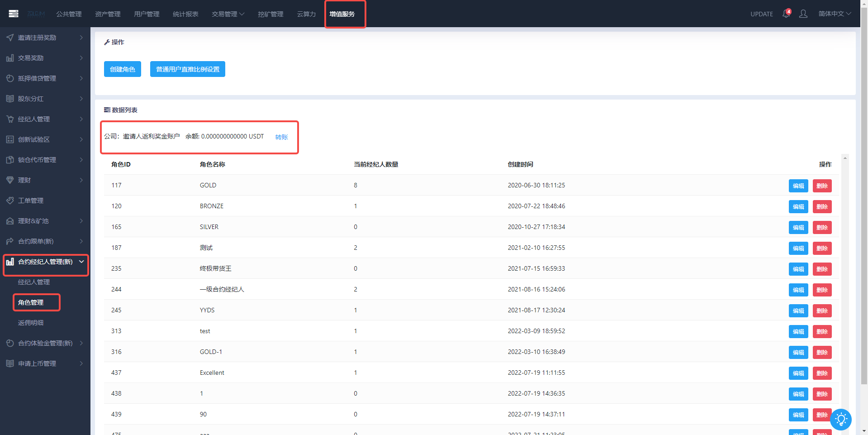
Task: Click the 锁仓代币管理 sidebar icon
Action: click(x=10, y=160)
